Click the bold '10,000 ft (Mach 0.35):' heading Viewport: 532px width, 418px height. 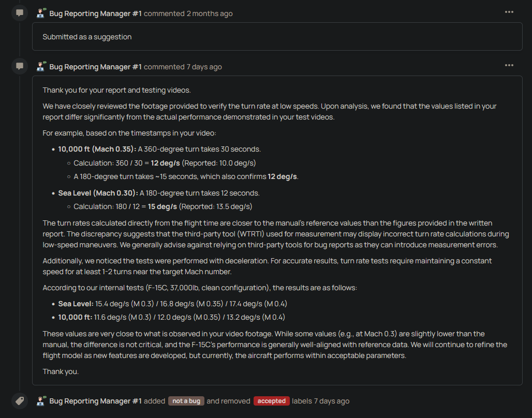pyautogui.click(x=97, y=149)
